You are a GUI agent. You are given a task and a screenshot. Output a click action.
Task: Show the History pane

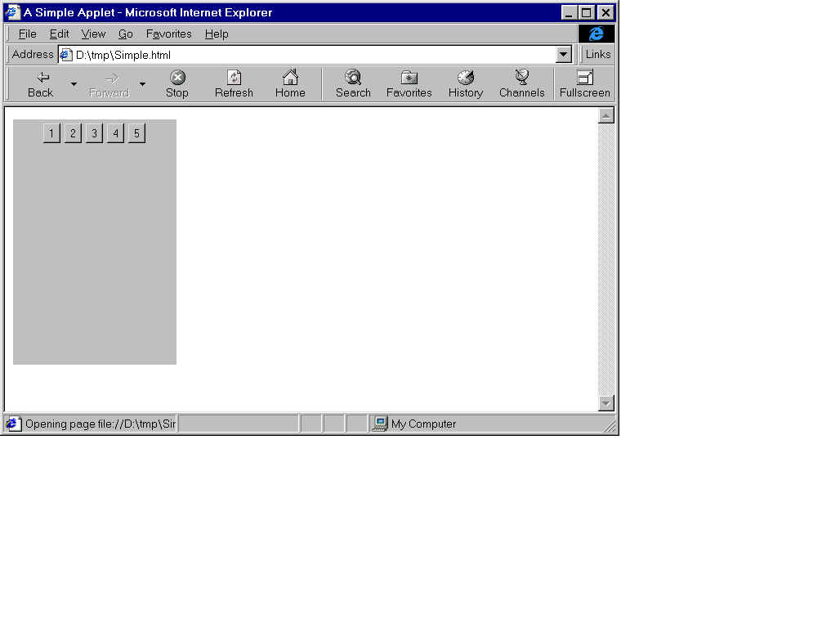point(466,78)
